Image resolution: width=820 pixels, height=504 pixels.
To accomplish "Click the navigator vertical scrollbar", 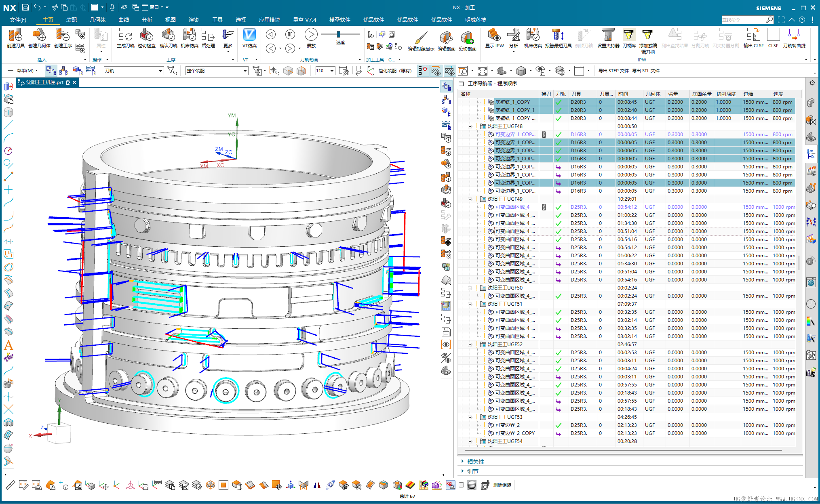I will 799,262.
